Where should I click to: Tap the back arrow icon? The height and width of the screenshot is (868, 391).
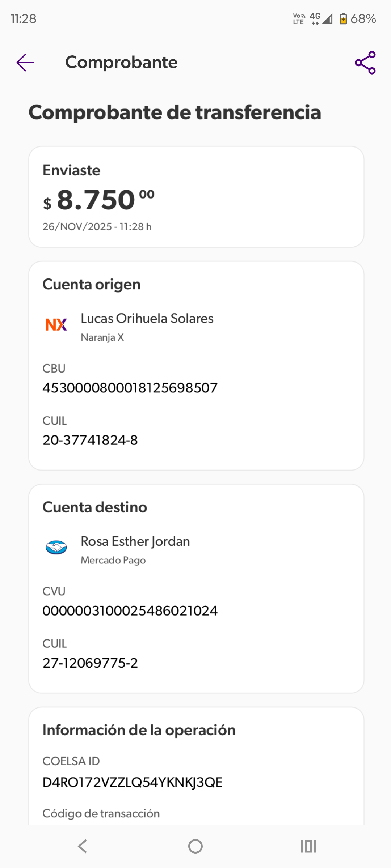pyautogui.click(x=25, y=63)
